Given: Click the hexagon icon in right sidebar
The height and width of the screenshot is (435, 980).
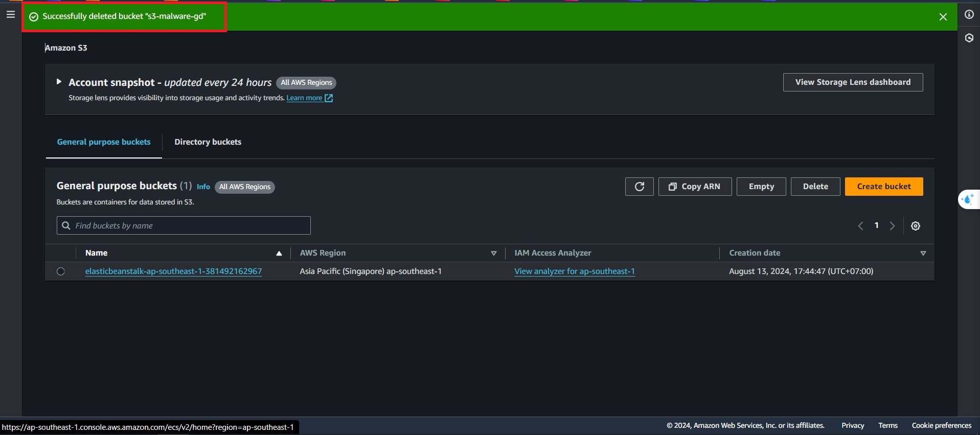Looking at the screenshot, I should pos(969,38).
